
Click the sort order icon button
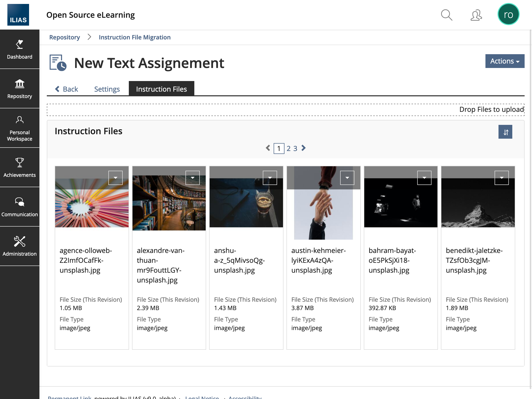point(505,132)
